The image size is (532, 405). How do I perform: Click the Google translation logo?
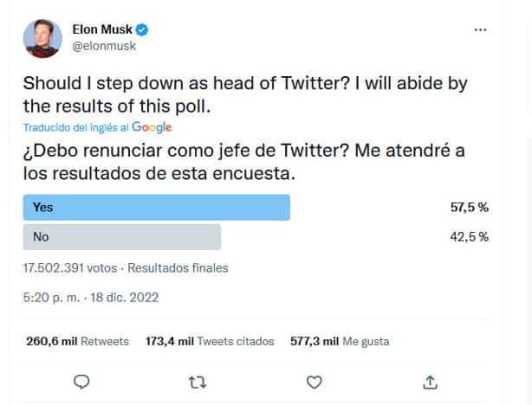point(152,127)
